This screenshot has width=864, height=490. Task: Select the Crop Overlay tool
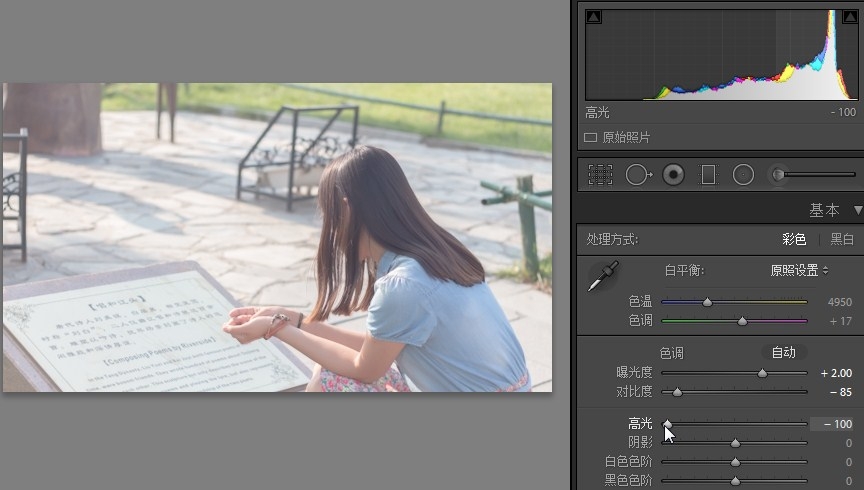(600, 175)
